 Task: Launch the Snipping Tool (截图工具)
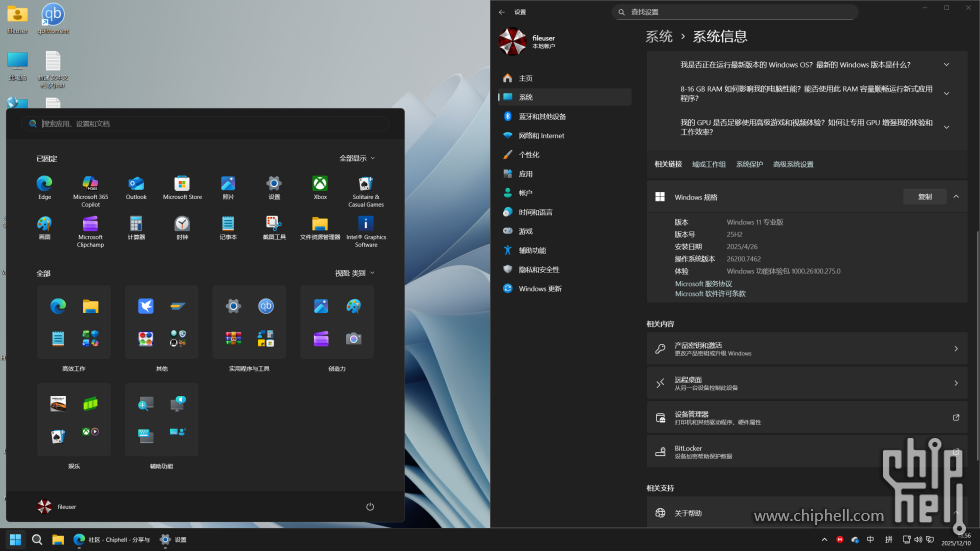(x=274, y=228)
